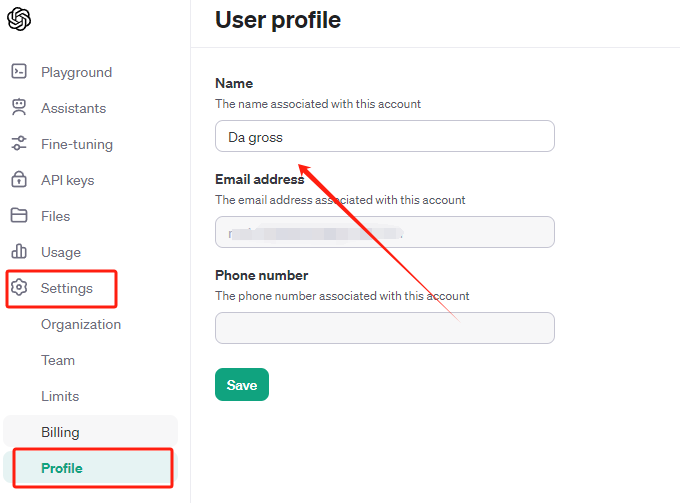Click the empty Phone number field
The width and height of the screenshot is (680, 503).
tap(385, 328)
